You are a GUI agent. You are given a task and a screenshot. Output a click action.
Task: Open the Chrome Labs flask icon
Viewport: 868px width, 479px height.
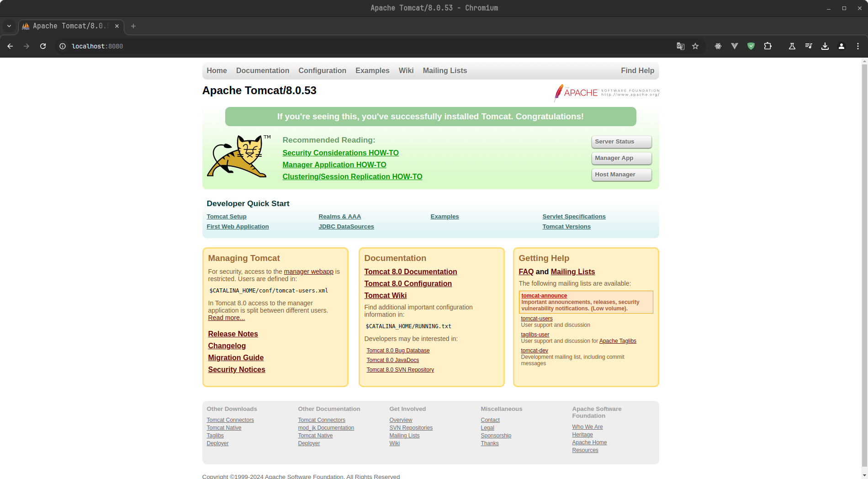point(792,46)
